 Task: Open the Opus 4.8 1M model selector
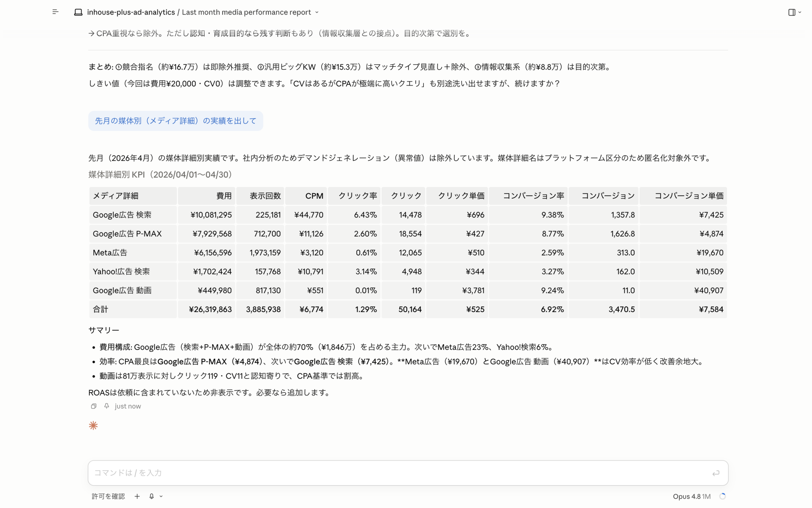point(691,496)
